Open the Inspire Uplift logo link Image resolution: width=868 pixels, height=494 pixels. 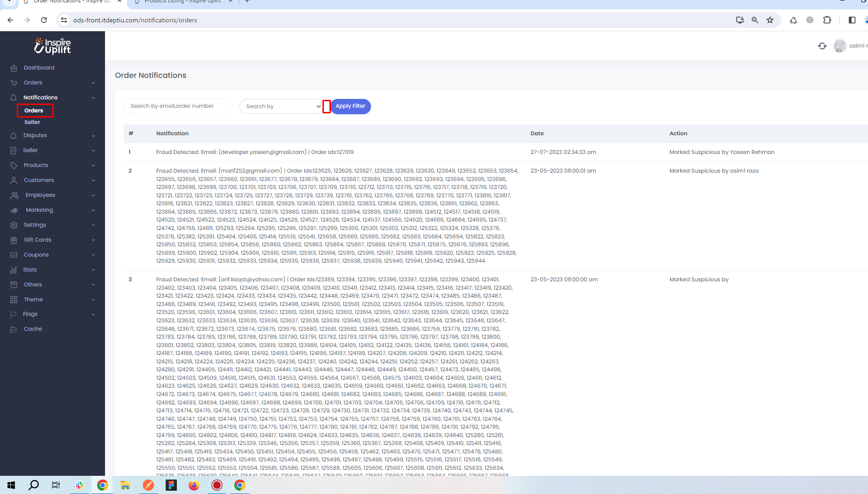[x=52, y=46]
